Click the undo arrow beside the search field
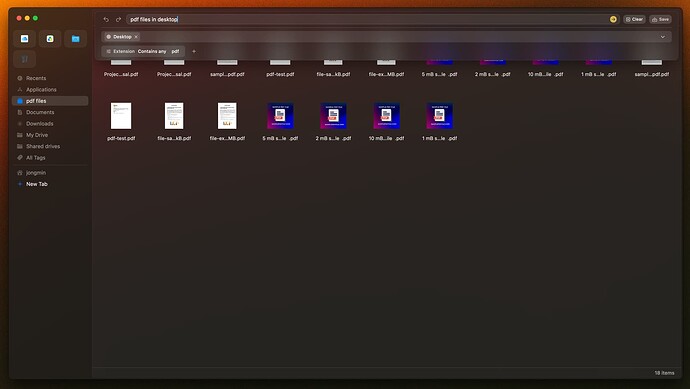 (106, 19)
